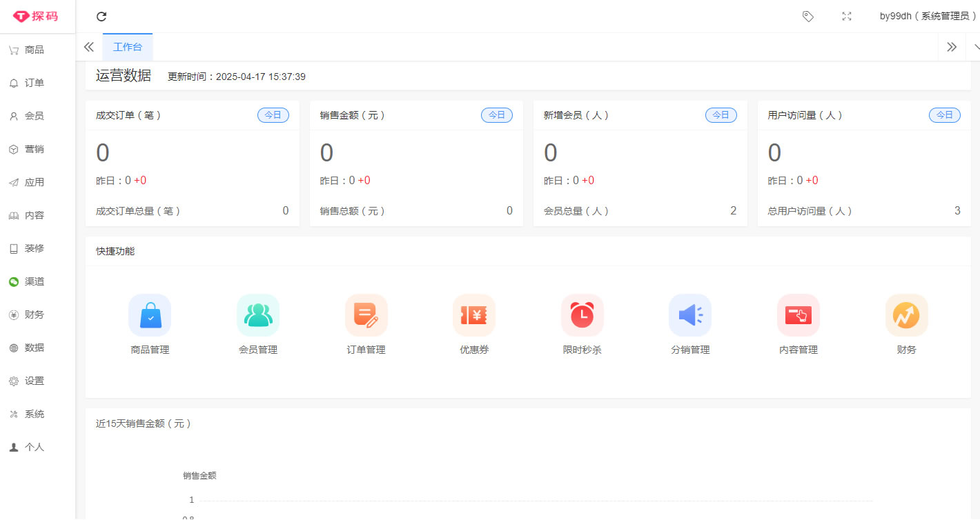Open the 订单管理 shortcut icon

click(x=366, y=315)
